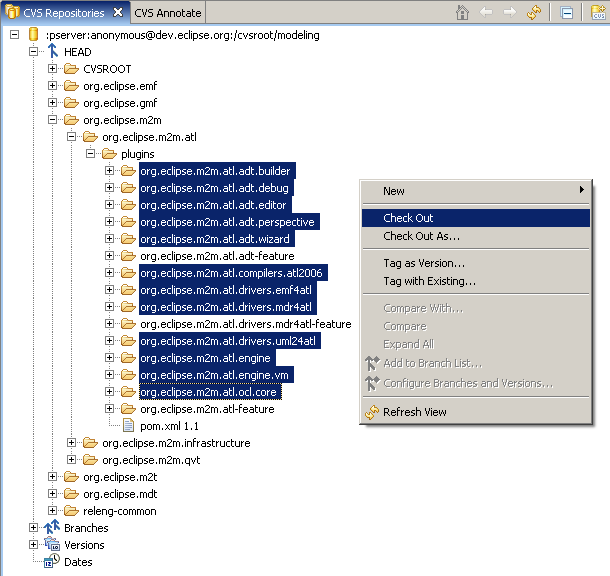
Task: Expand the org.eclipse.m2m.atl.adt.builder folder
Action: 109,171
